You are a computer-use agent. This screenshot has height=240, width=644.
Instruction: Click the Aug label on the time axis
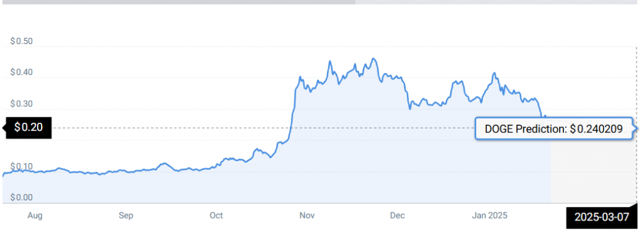click(x=36, y=215)
